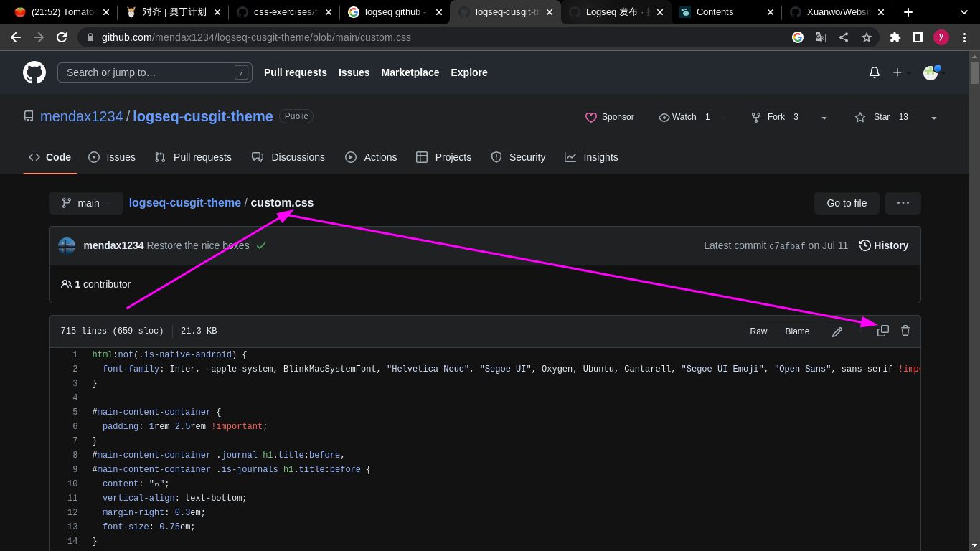Delete this file using the trash icon
The height and width of the screenshot is (551, 980).
coord(905,331)
